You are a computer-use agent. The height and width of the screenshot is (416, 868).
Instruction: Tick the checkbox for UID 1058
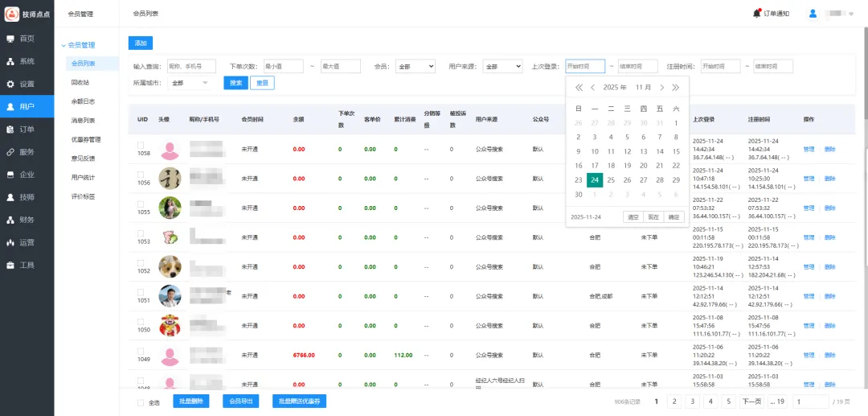141,144
